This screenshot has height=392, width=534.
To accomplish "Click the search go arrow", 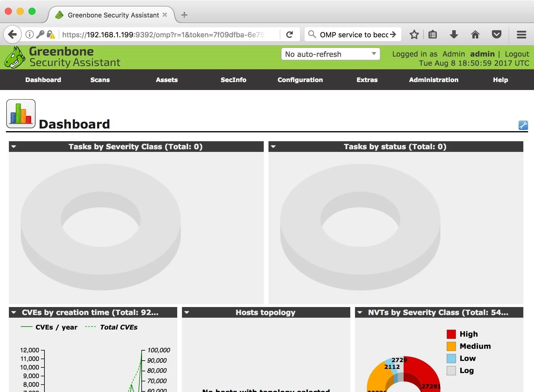I will point(393,35).
